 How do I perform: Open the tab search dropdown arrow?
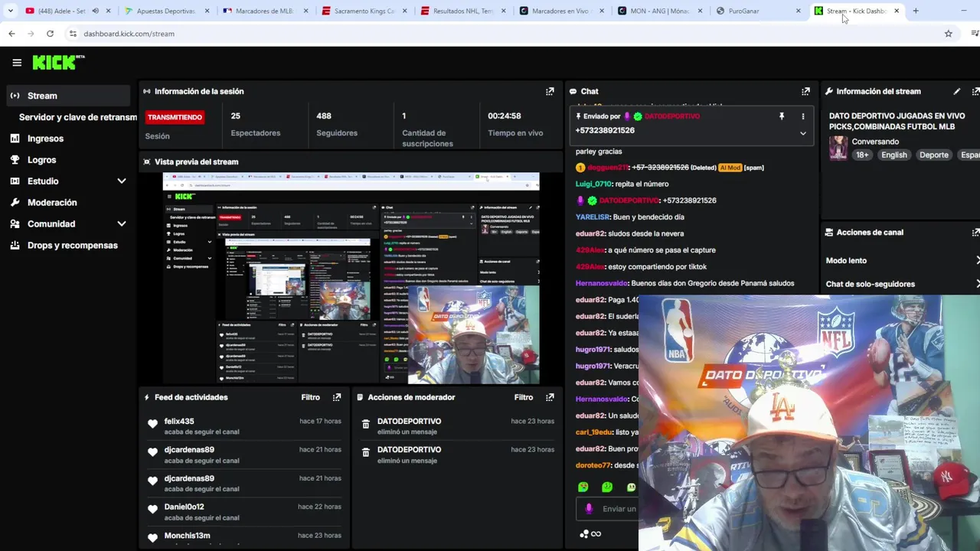pos(10,11)
